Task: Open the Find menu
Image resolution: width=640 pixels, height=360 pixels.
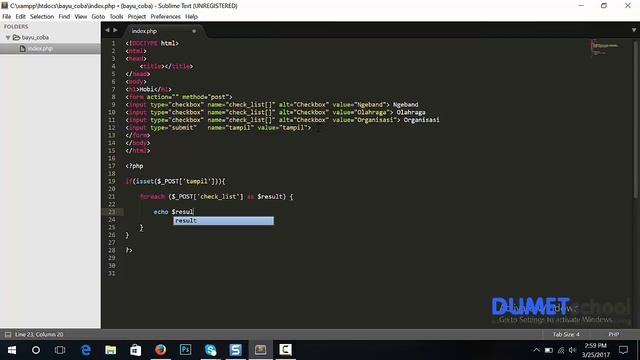Action: point(64,17)
